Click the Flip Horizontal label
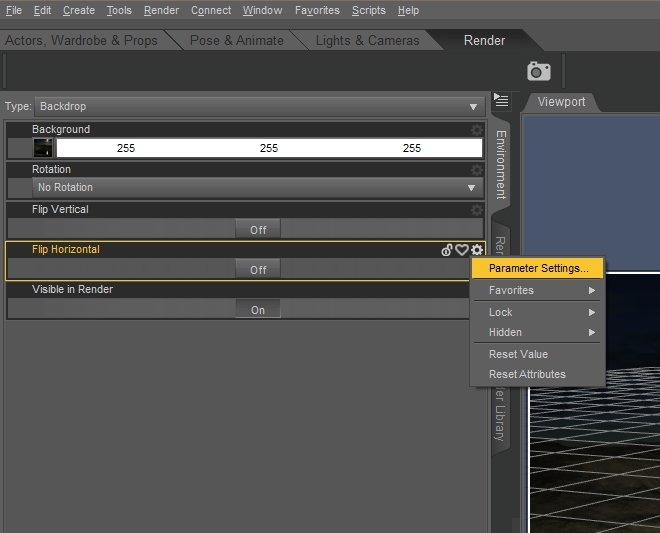The height and width of the screenshot is (533, 660). coord(66,249)
